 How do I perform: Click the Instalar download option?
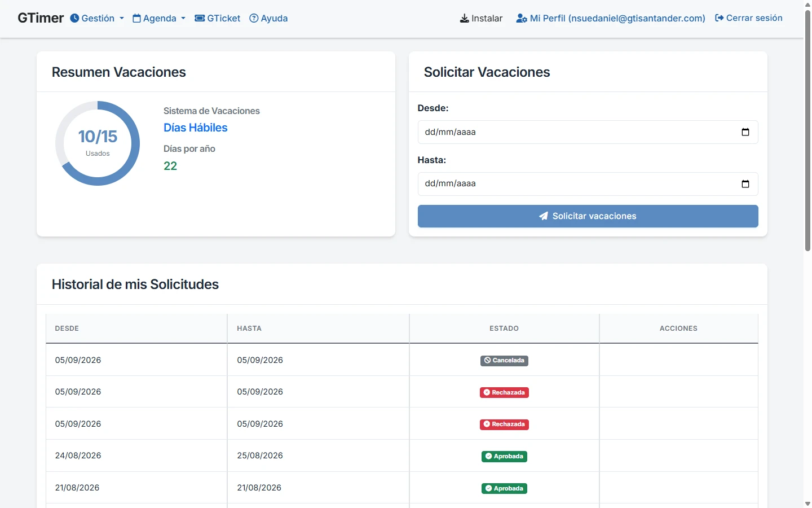tap(481, 18)
